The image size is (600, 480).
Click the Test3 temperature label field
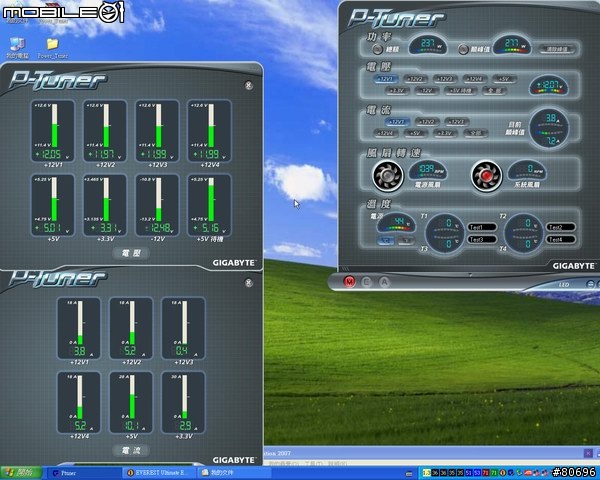click(x=482, y=240)
